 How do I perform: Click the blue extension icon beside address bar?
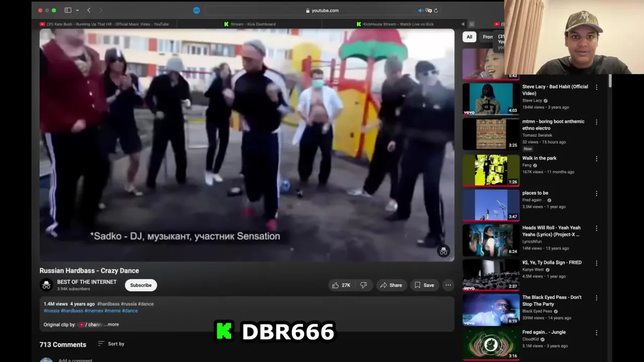197,10
